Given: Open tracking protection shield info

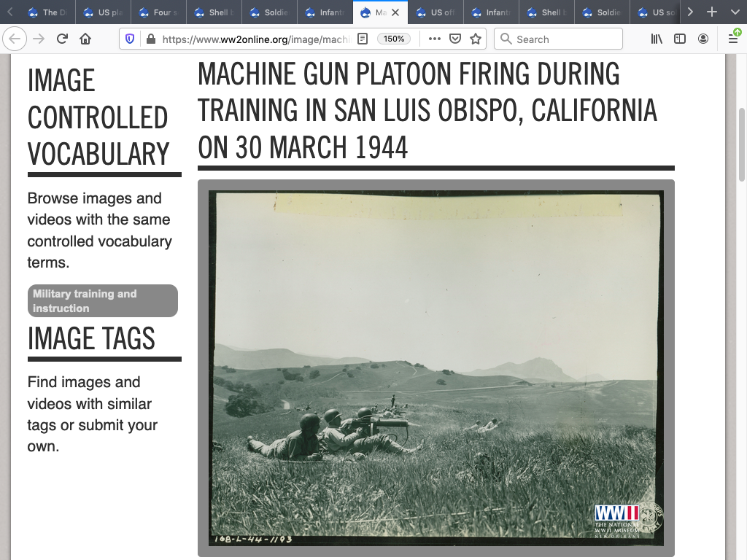Looking at the screenshot, I should pos(130,39).
